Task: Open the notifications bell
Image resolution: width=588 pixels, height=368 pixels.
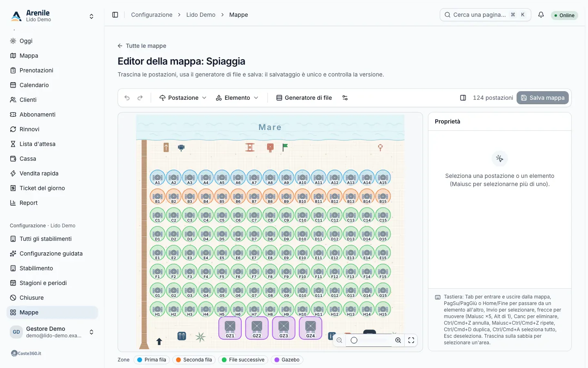Action: click(541, 15)
